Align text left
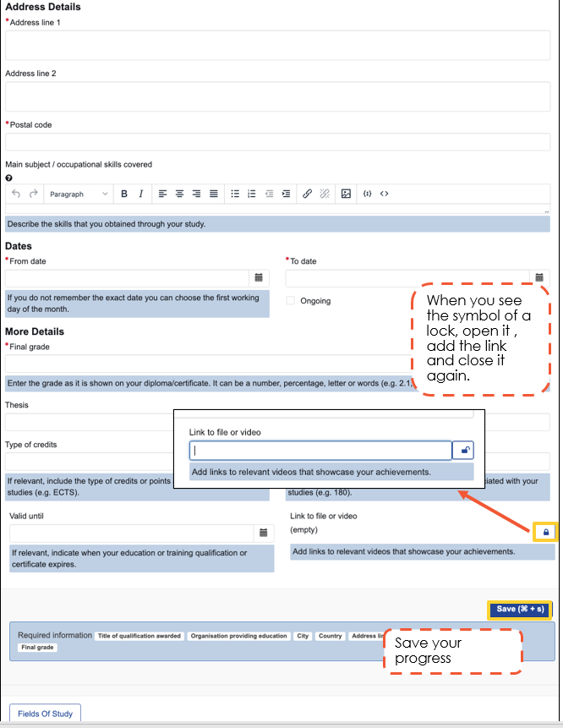The width and height of the screenshot is (563, 728). point(162,194)
